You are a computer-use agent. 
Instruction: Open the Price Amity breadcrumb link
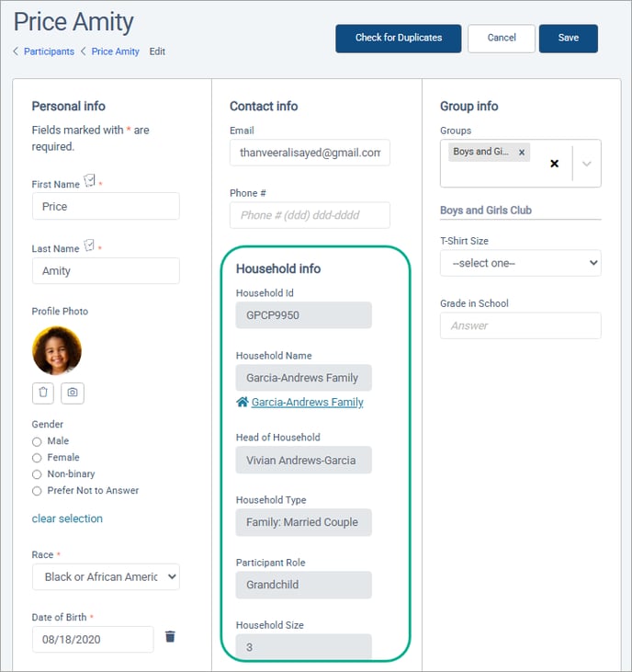(x=115, y=51)
